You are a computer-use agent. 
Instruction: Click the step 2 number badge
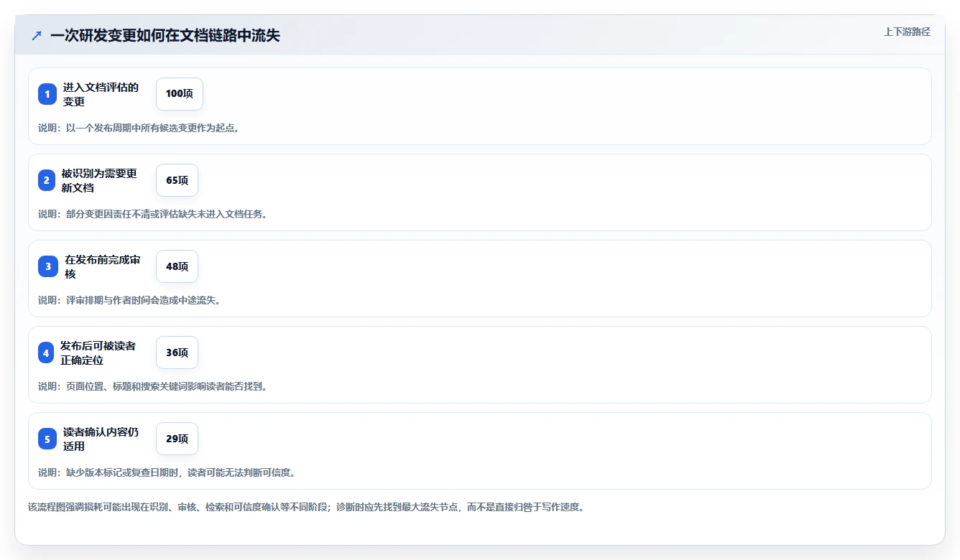click(x=47, y=180)
